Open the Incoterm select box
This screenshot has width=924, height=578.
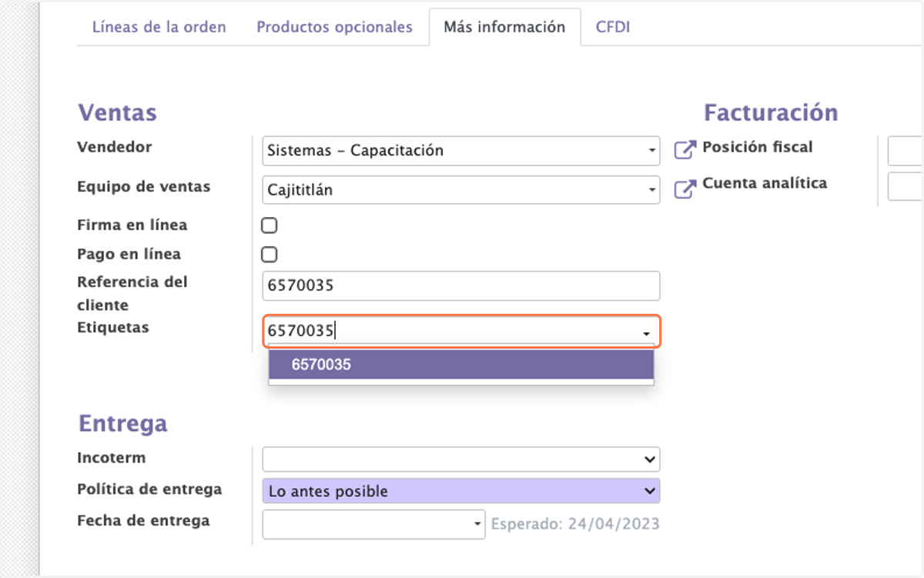pyautogui.click(x=461, y=459)
